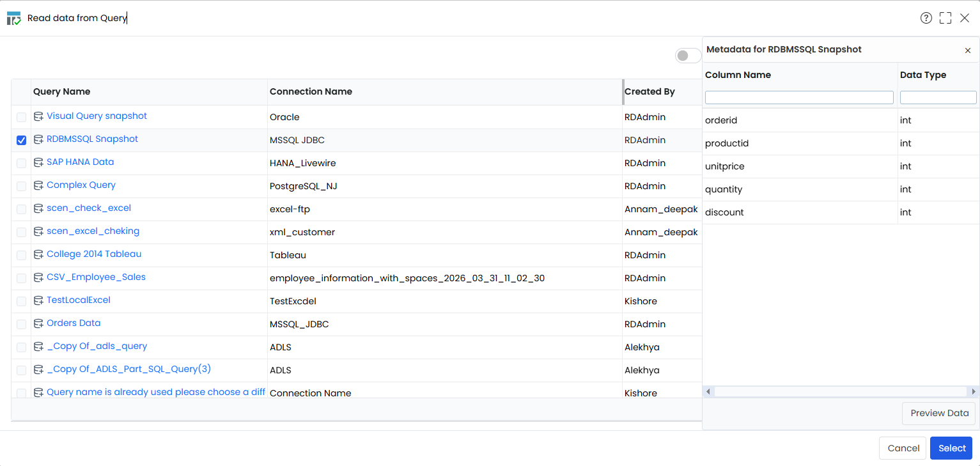This screenshot has width=980, height=466.
Task: Click the blue Select button
Action: 951,448
